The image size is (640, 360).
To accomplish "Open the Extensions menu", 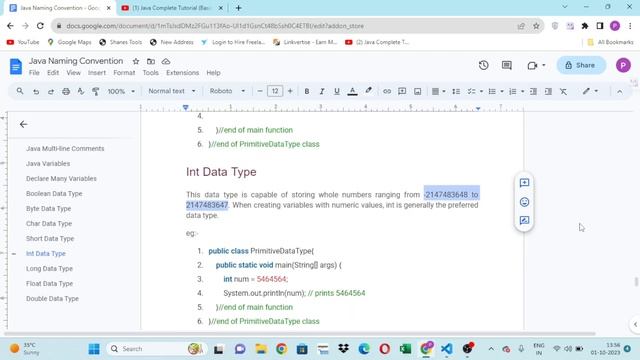I will tap(182, 73).
